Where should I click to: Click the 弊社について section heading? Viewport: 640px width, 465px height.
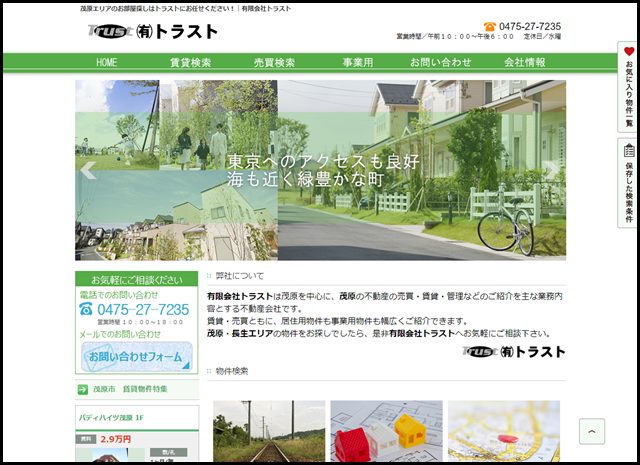pos(240,276)
